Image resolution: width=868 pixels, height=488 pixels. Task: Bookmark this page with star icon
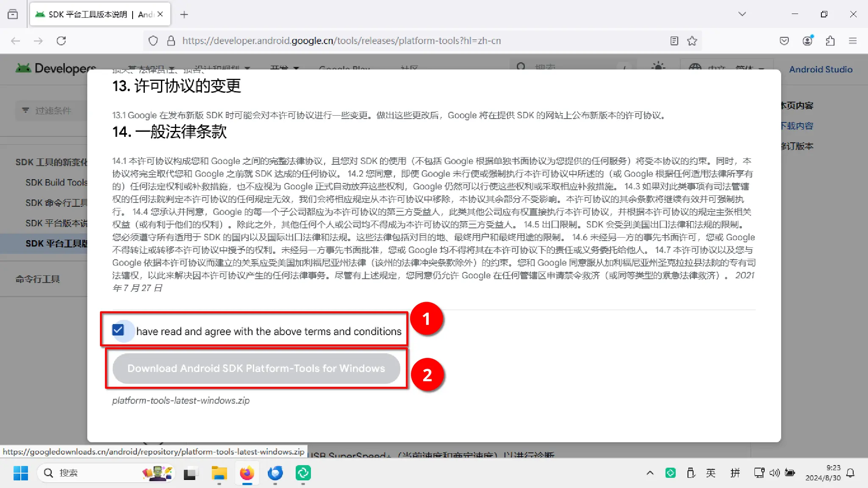tap(692, 41)
